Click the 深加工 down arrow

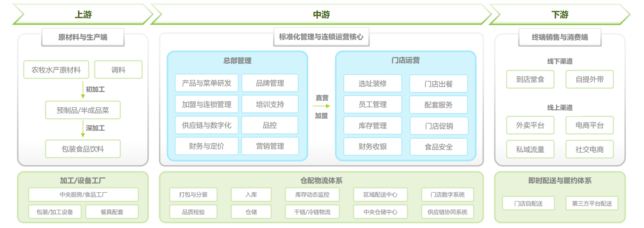83,129
